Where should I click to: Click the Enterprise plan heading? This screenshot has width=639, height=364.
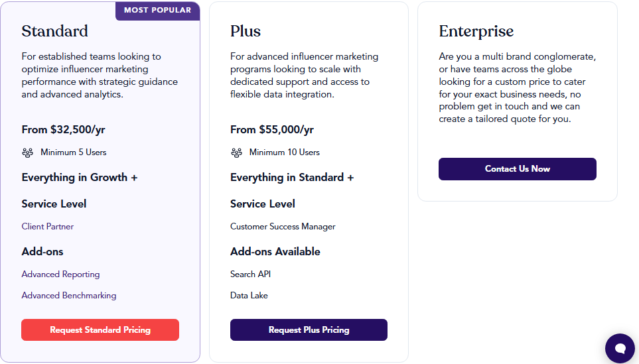tap(476, 31)
